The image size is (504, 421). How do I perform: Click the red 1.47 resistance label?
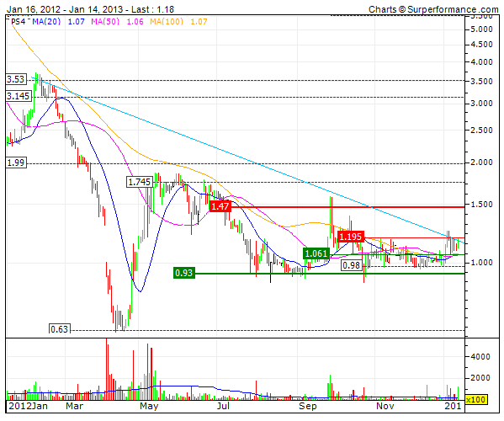[220, 206]
